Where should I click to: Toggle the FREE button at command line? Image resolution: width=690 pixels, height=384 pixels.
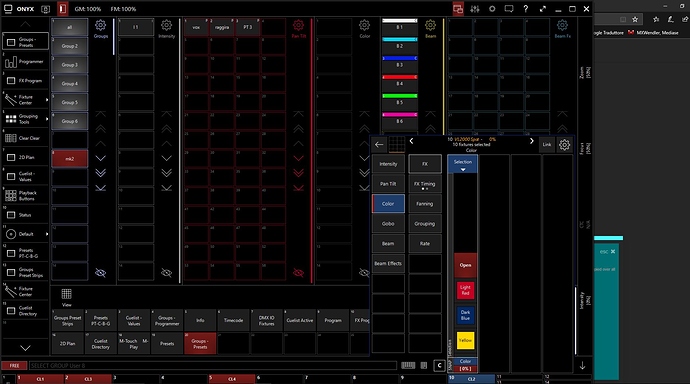tap(15, 366)
